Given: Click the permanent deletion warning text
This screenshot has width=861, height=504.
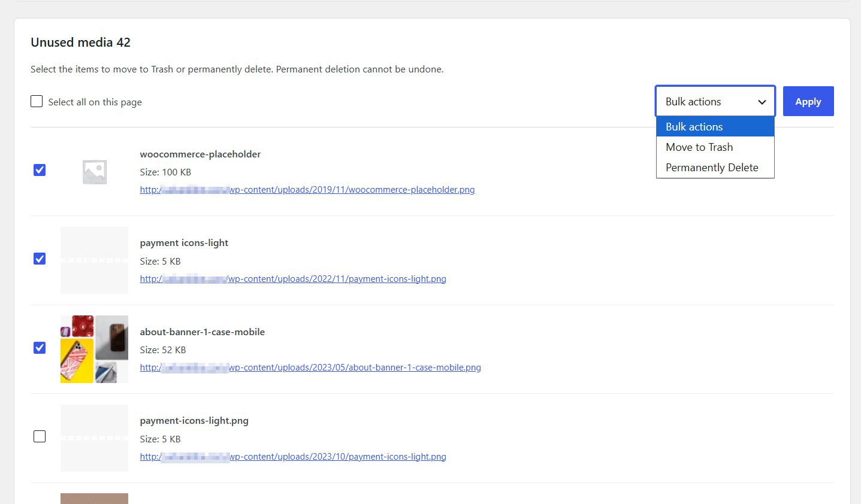Looking at the screenshot, I should coord(237,69).
